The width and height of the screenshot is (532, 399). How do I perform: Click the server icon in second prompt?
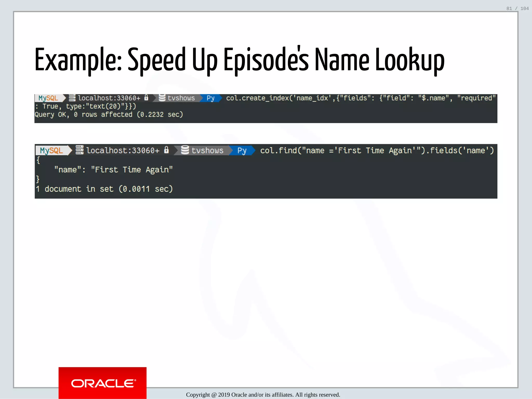point(79,150)
